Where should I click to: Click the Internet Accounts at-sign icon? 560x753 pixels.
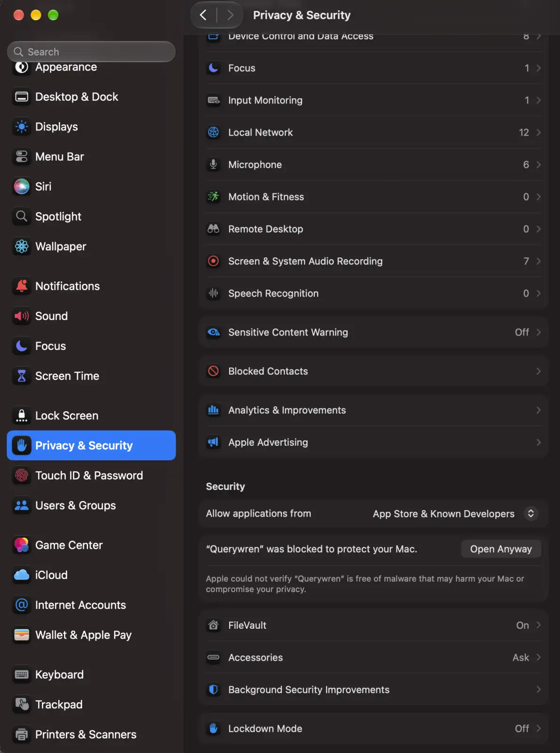coord(22,605)
